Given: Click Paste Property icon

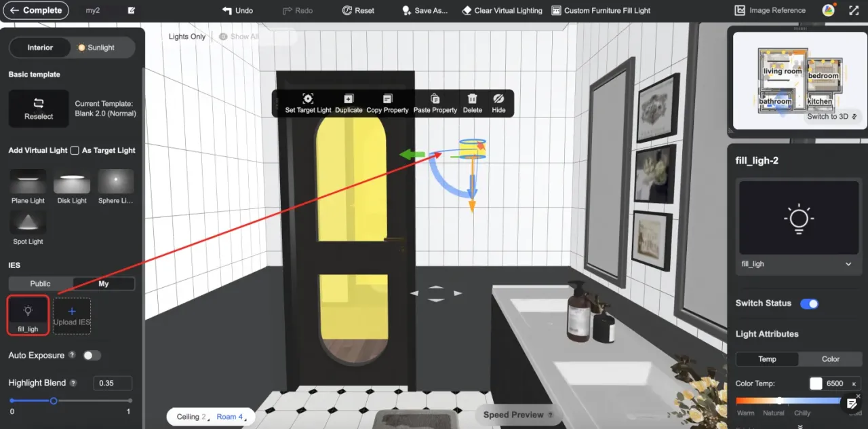Looking at the screenshot, I should tap(435, 99).
